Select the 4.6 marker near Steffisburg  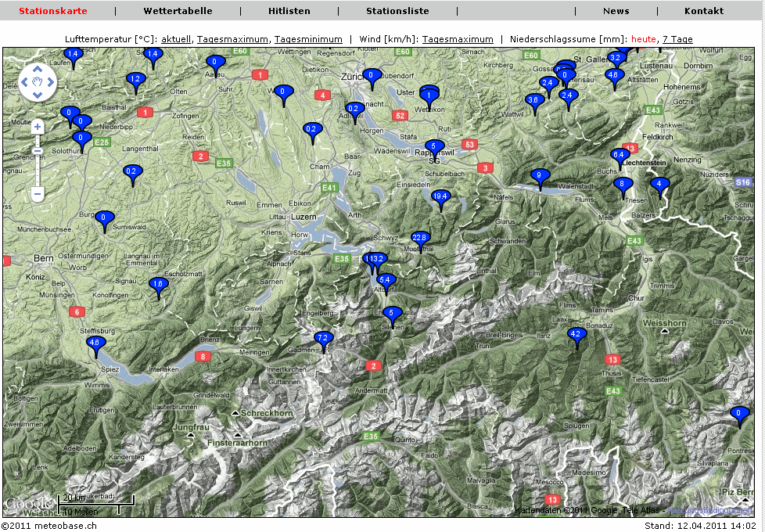point(95,343)
